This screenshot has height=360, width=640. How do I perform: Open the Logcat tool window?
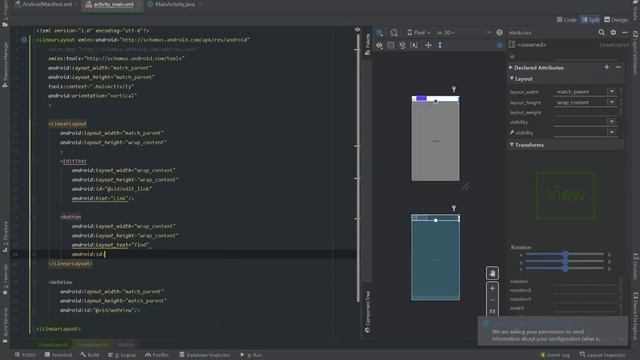[122, 355]
